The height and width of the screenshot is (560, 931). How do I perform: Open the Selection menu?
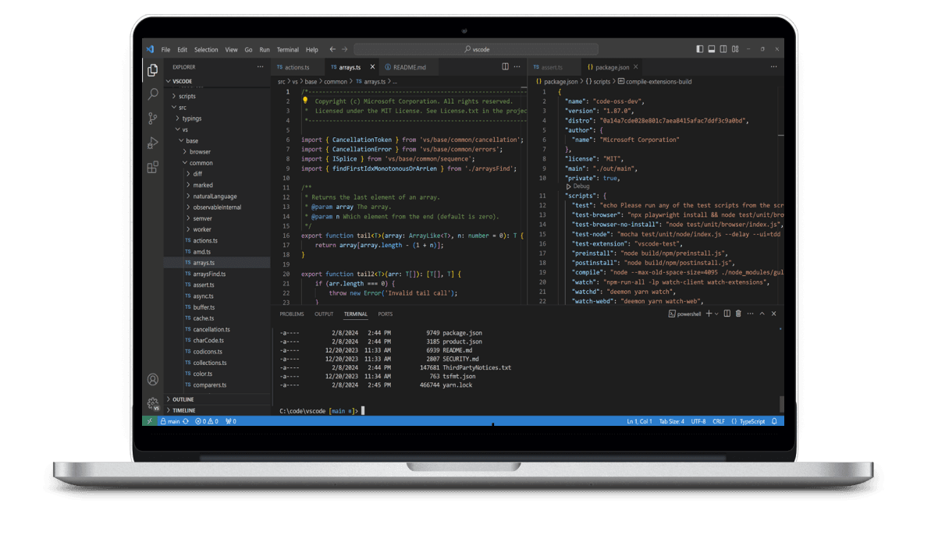[206, 50]
